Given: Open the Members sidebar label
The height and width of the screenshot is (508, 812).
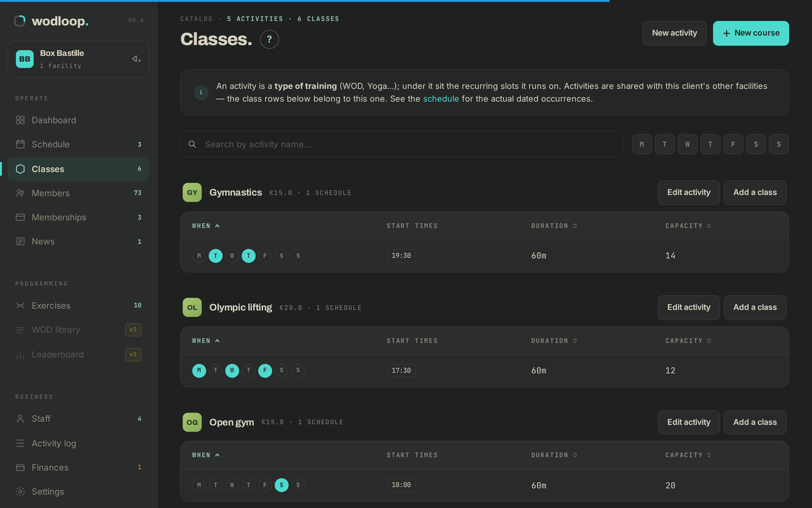Looking at the screenshot, I should (51, 193).
